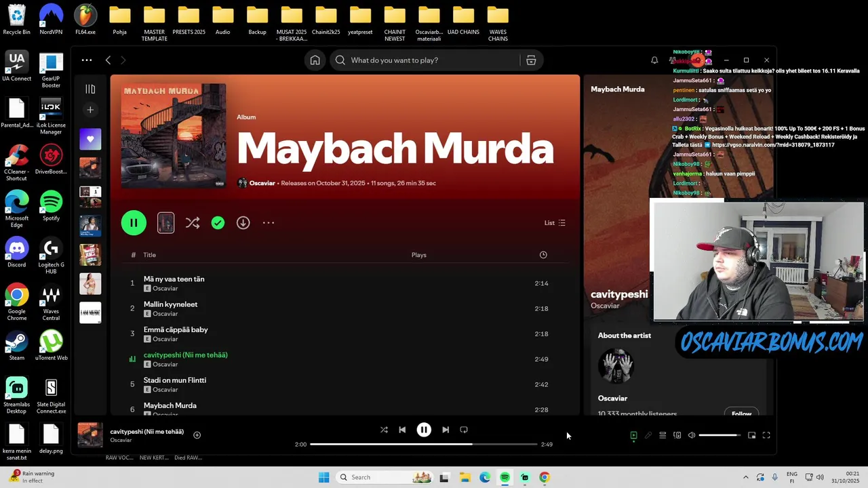Open 'cavitypeshi (Nii me tehää)' title in player bar

[147, 432]
